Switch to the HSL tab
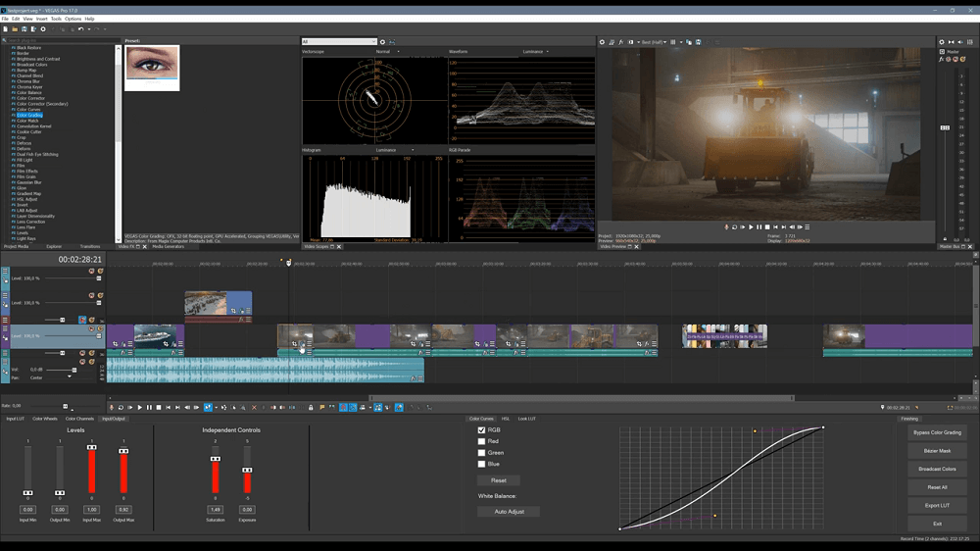Viewport: 980px width, 551px height. tap(506, 419)
